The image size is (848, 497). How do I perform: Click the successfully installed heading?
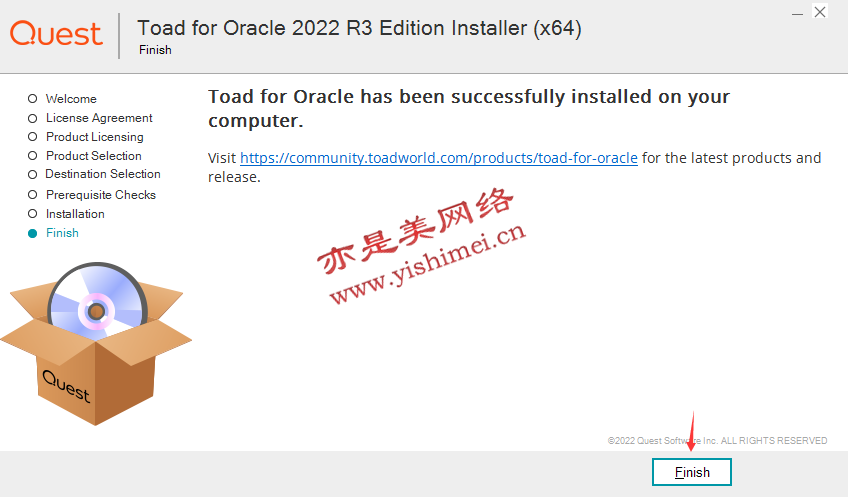(x=469, y=108)
